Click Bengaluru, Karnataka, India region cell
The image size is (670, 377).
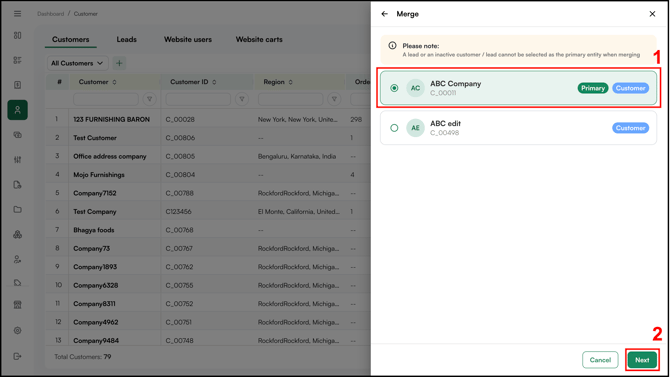[297, 156]
